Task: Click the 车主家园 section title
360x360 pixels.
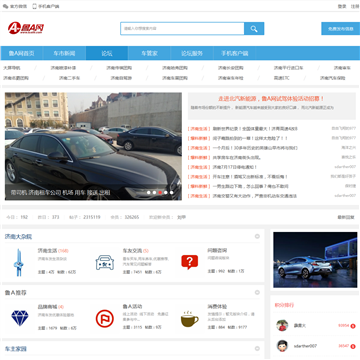Action: 16,349
